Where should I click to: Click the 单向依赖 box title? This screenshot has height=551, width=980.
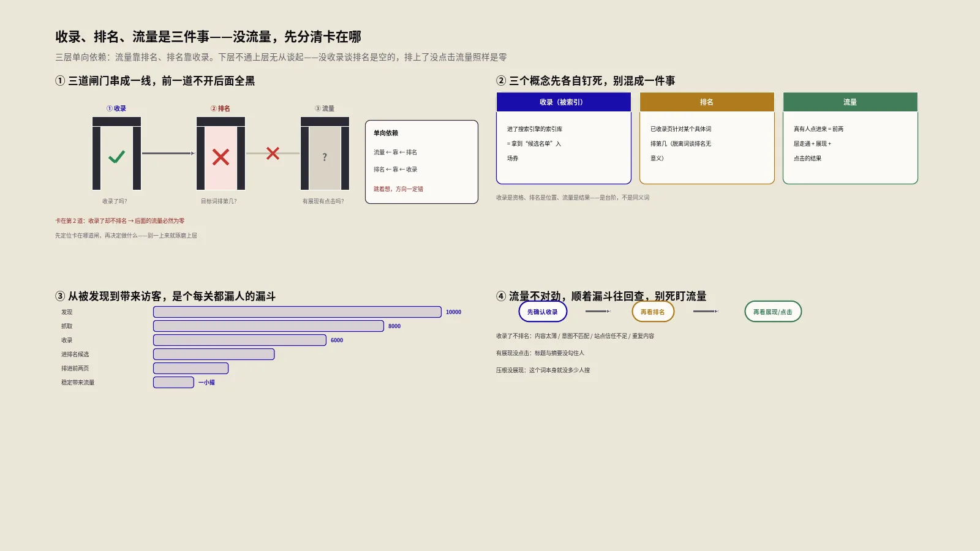pos(386,133)
